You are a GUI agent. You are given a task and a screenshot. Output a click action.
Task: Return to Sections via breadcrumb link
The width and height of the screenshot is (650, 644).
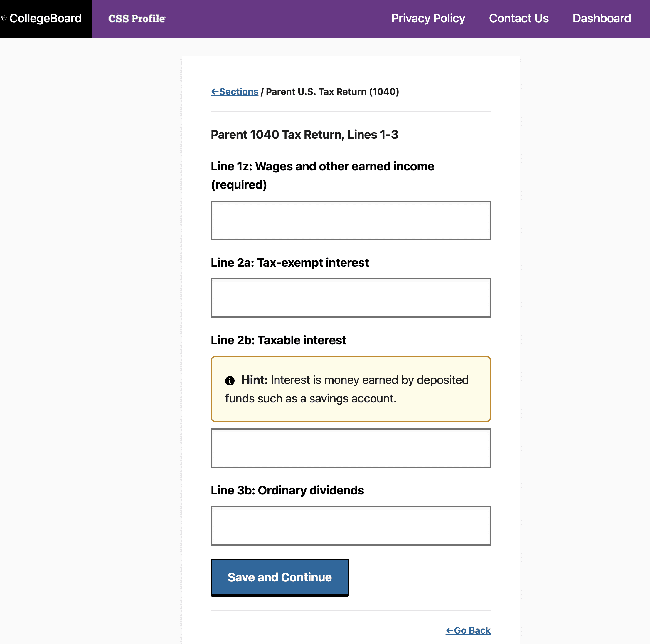(235, 92)
